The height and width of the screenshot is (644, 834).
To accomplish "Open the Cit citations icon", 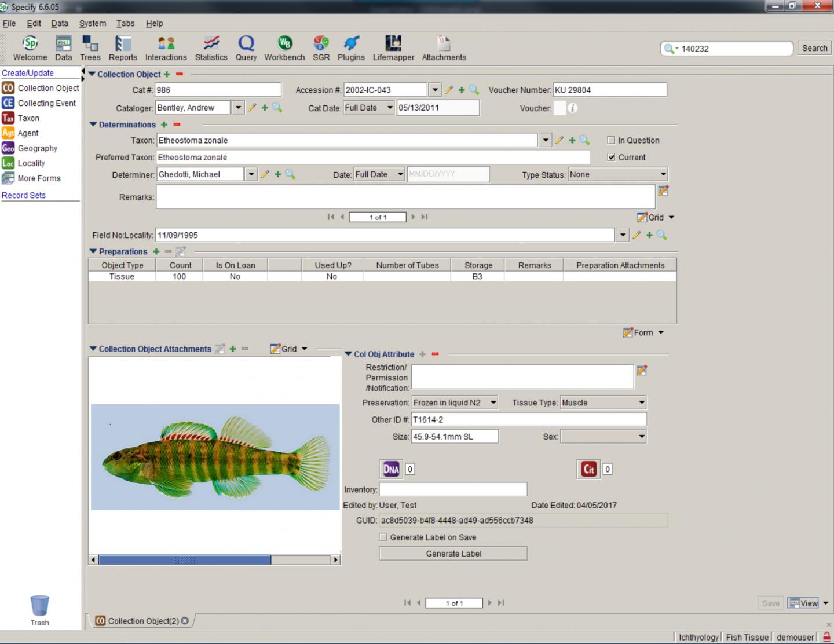I will (x=588, y=469).
